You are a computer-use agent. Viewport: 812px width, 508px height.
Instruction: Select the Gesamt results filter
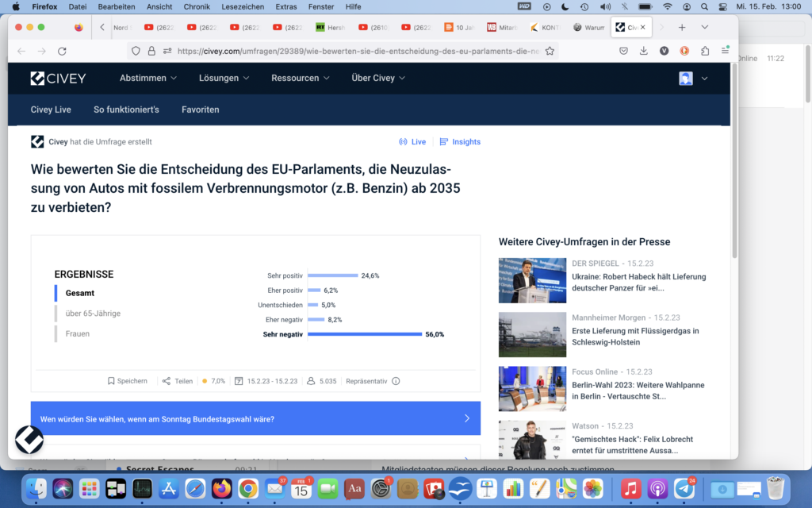80,293
